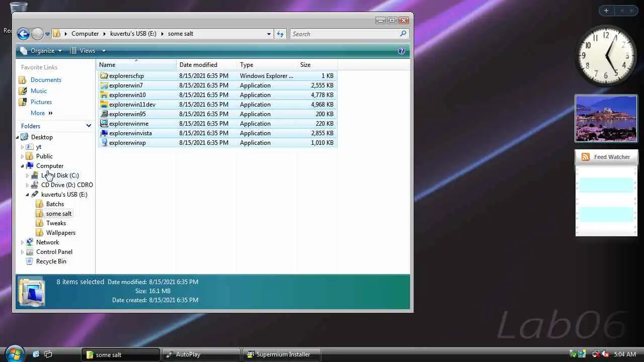
Task: Collapse the Computer tree node
Action: [x=22, y=166]
